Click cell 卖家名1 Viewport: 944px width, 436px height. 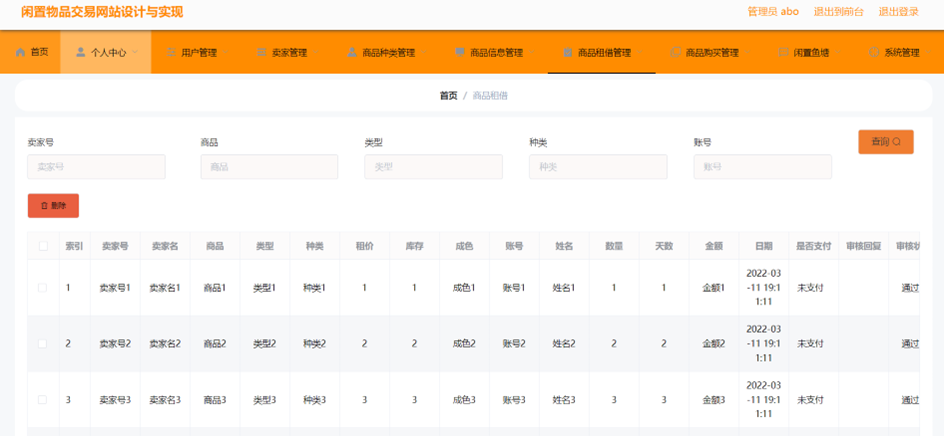click(165, 288)
